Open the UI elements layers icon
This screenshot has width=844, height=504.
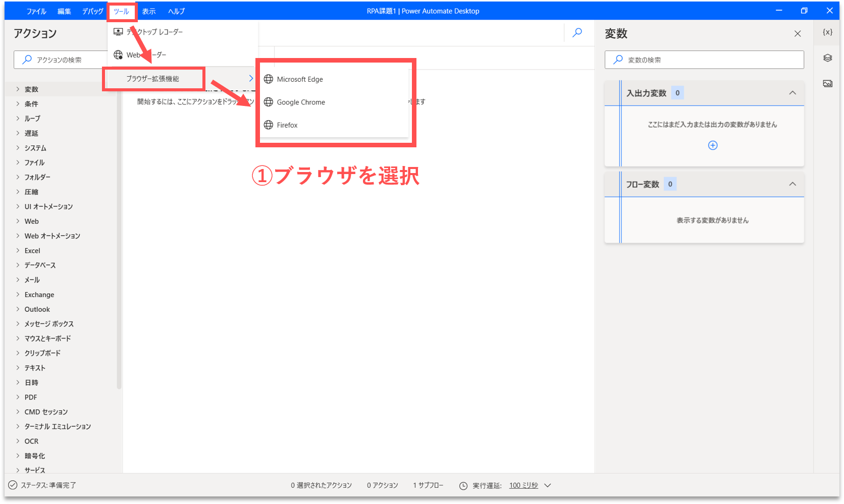[827, 58]
